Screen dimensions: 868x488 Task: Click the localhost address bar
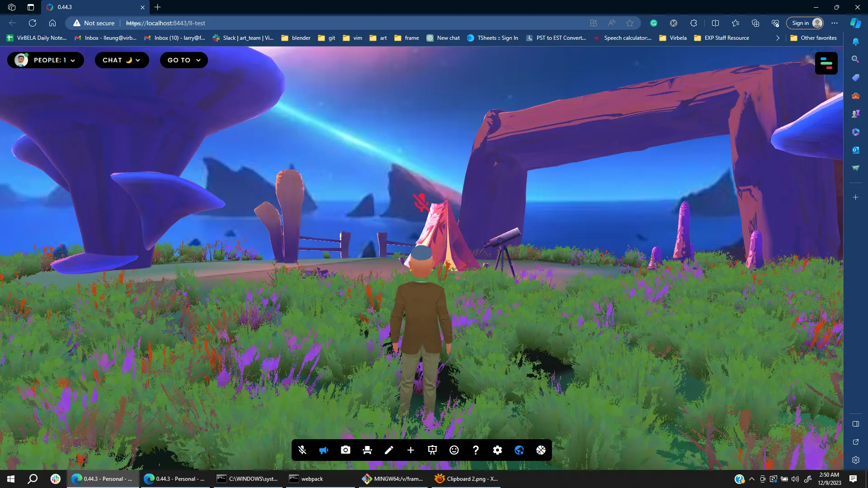[x=316, y=23]
